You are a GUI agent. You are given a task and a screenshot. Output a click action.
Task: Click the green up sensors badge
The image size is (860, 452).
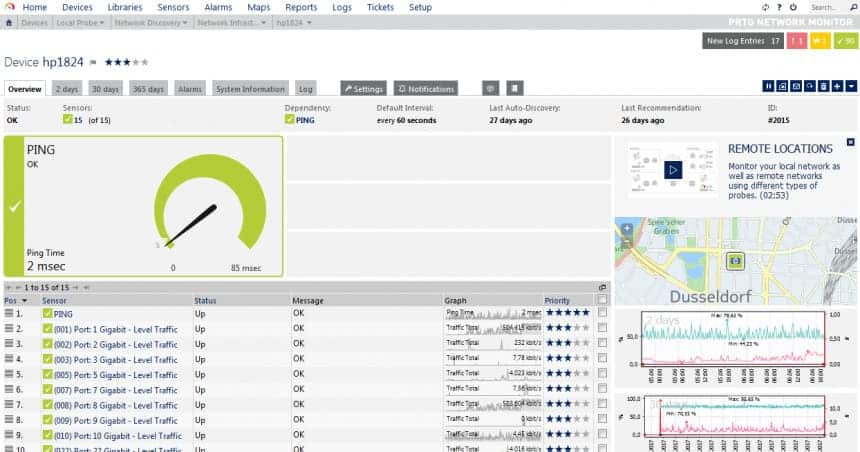click(845, 41)
